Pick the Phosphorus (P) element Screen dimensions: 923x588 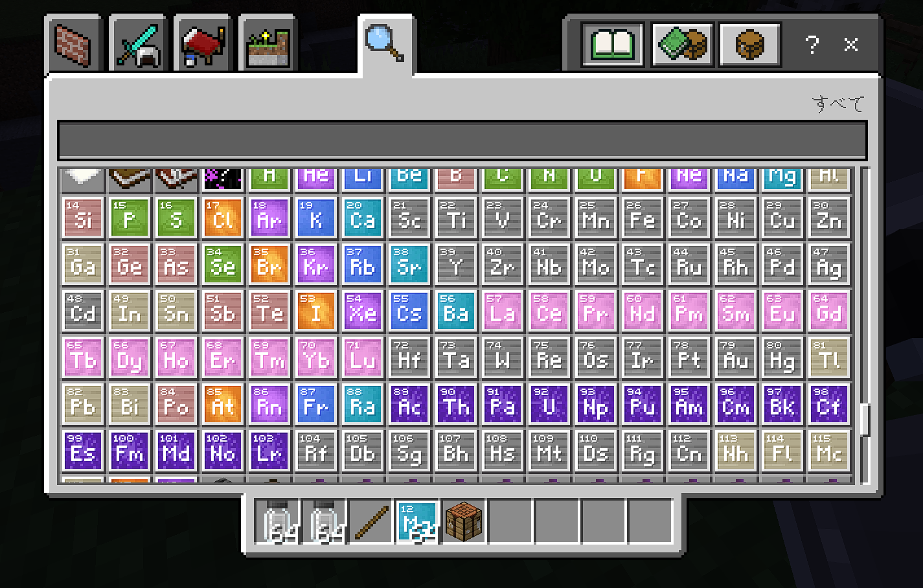coord(130,218)
